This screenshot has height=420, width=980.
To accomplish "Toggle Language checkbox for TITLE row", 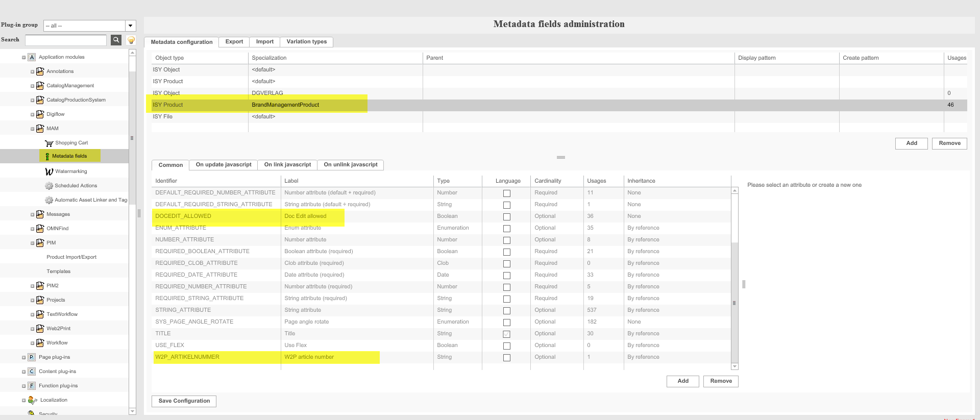I will (x=507, y=334).
